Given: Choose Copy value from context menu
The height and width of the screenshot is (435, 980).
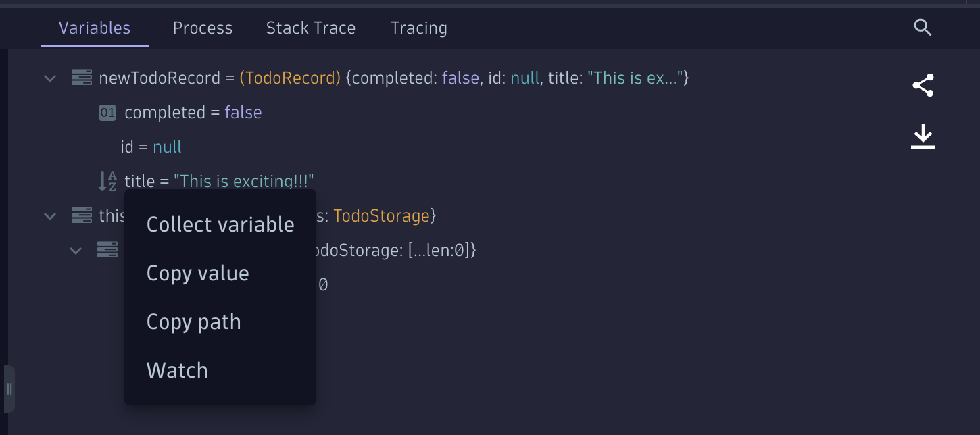Looking at the screenshot, I should tap(198, 274).
